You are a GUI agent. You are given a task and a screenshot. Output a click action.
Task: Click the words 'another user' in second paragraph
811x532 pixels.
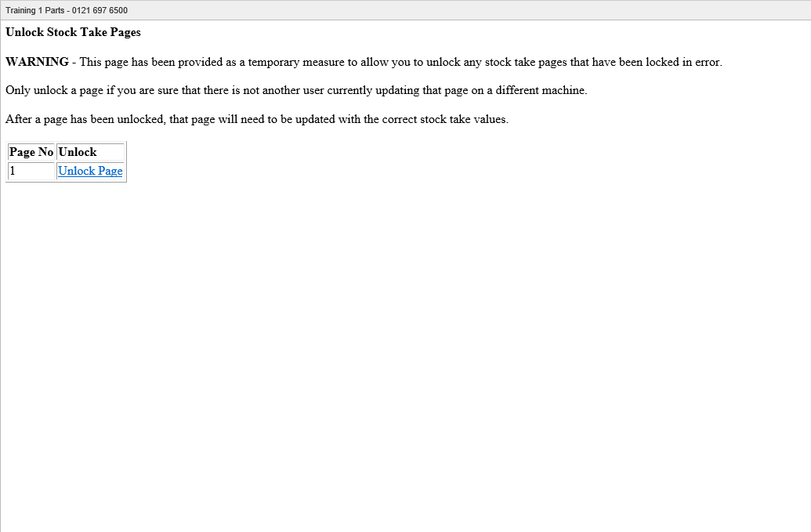click(293, 90)
